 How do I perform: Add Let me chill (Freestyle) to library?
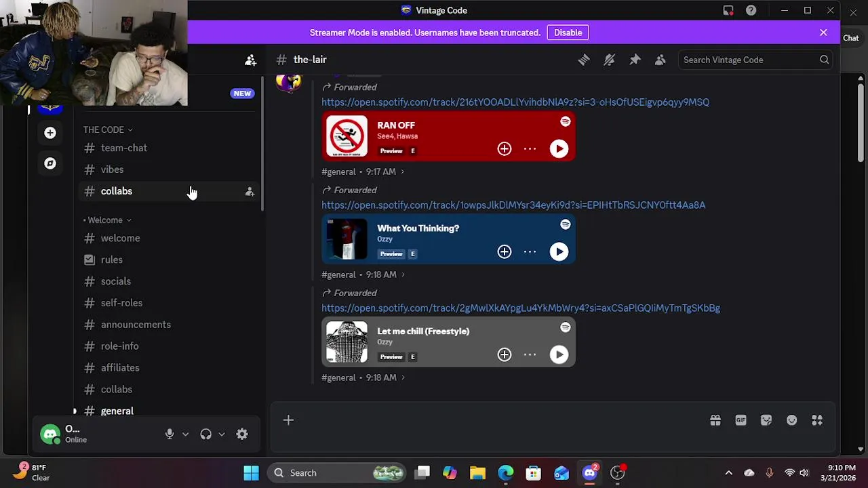click(505, 355)
